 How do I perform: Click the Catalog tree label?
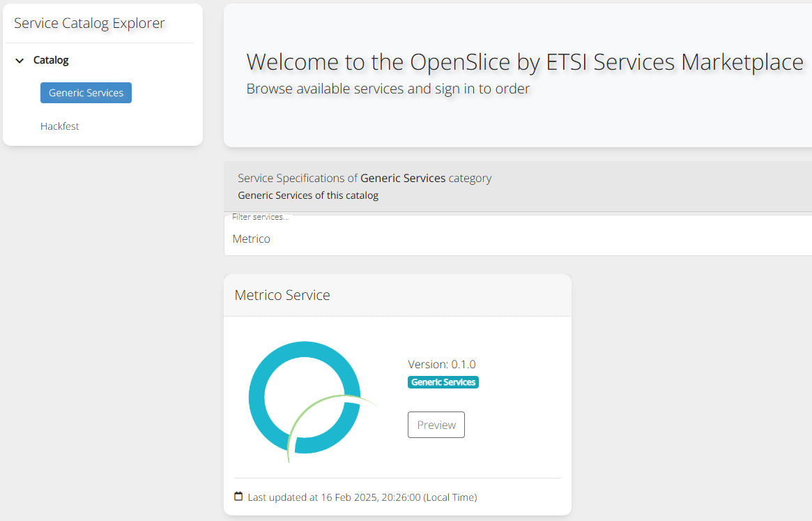coord(51,61)
